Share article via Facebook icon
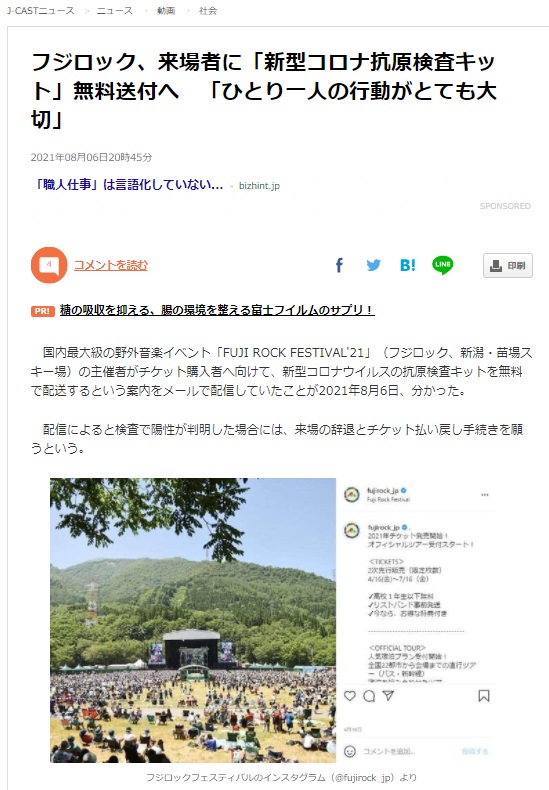The image size is (549, 790). click(x=339, y=265)
